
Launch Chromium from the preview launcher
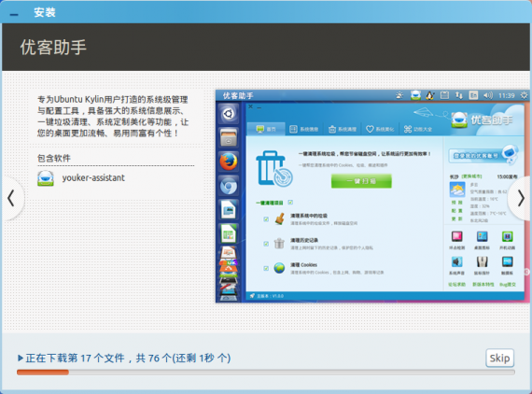[x=229, y=186]
